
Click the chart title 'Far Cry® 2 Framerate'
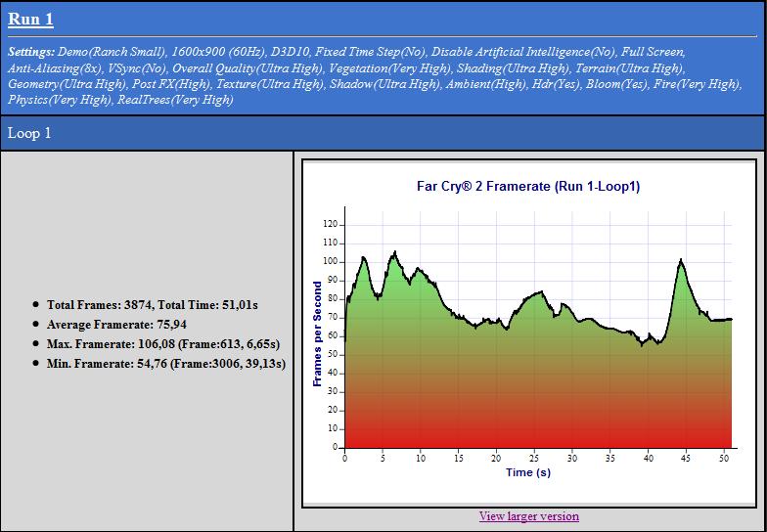point(528,186)
